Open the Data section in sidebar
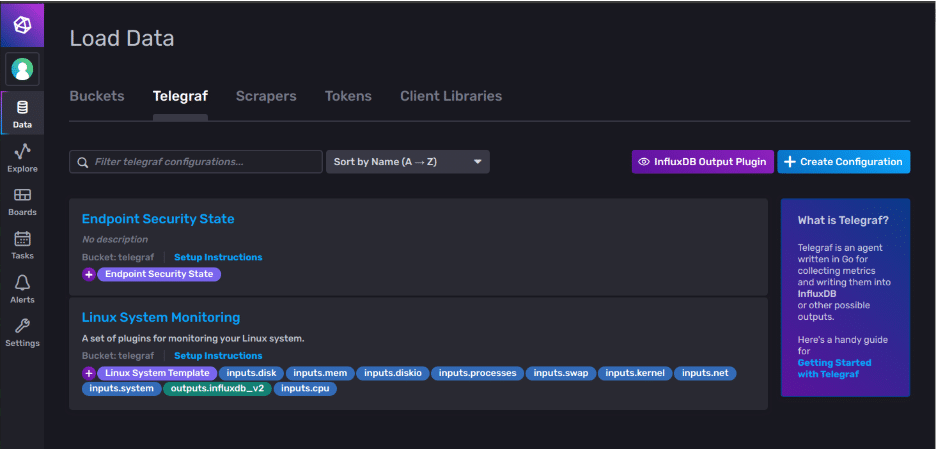The height and width of the screenshot is (450, 938). [x=22, y=114]
